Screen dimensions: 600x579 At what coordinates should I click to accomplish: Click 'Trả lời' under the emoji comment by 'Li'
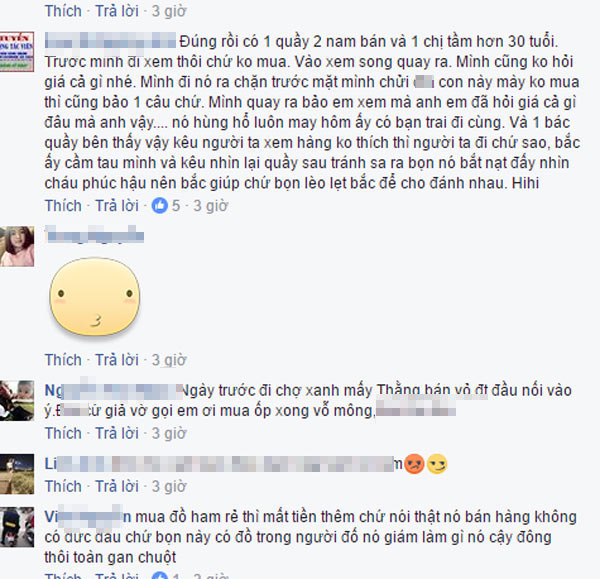(x=117, y=486)
